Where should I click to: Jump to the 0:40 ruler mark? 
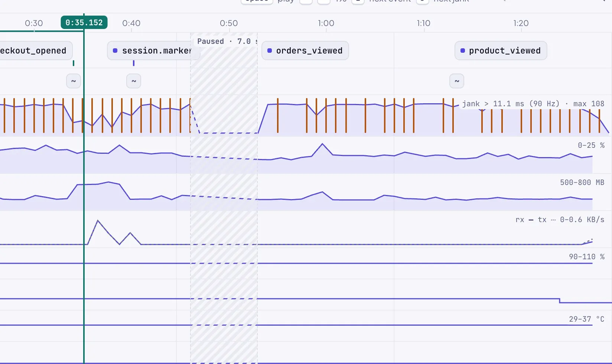(x=131, y=23)
